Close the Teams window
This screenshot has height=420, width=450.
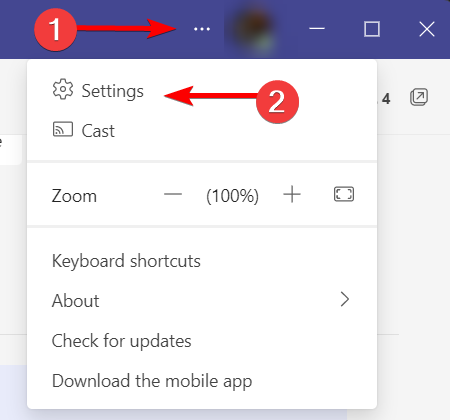[x=427, y=29]
